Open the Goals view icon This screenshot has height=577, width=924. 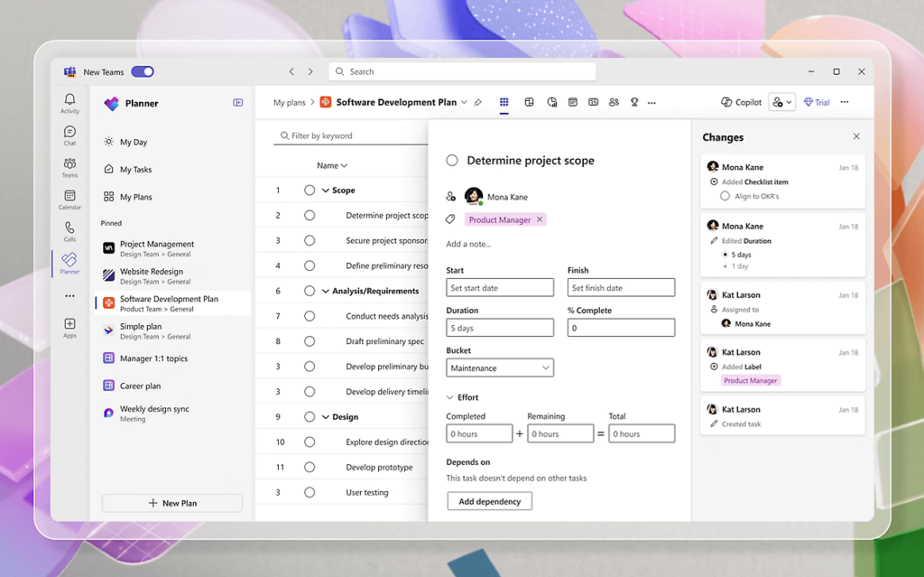pos(634,102)
